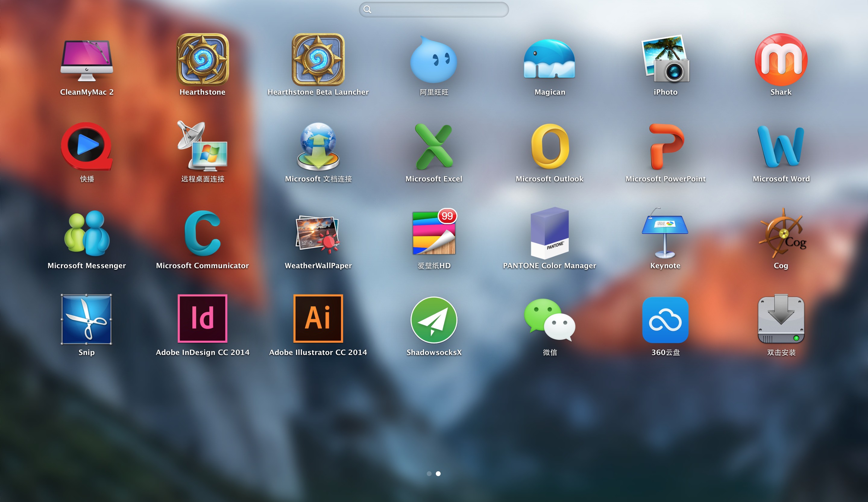Launch WeatherWallPaper app

[318, 234]
